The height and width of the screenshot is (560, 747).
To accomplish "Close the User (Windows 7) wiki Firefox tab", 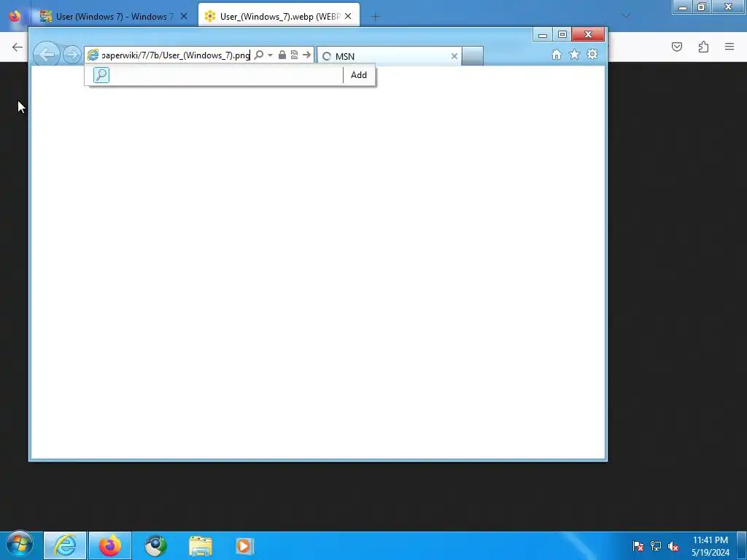I will [x=184, y=17].
